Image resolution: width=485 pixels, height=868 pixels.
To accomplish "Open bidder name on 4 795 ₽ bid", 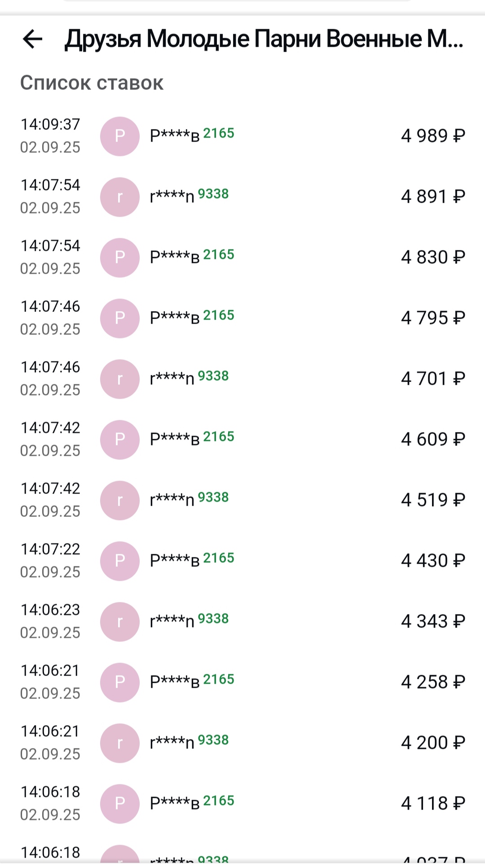I will [175, 318].
